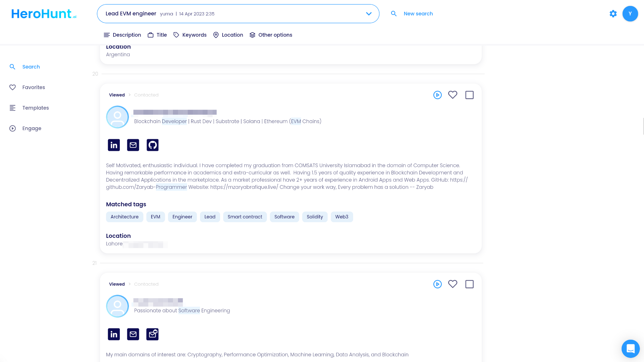Image resolution: width=644 pixels, height=362 pixels.
Task: Open LinkedIn profile of Blockchain Developer candidate
Action: 114,145
